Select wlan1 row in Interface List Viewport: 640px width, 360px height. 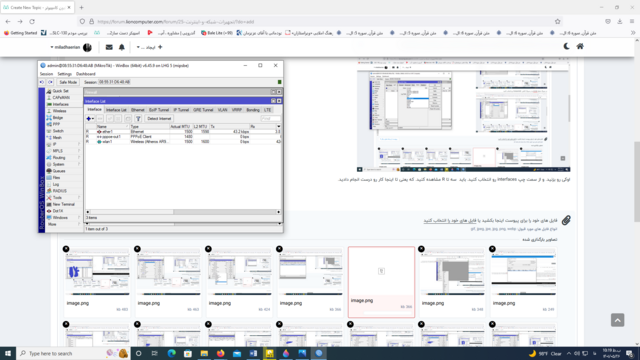[183, 142]
